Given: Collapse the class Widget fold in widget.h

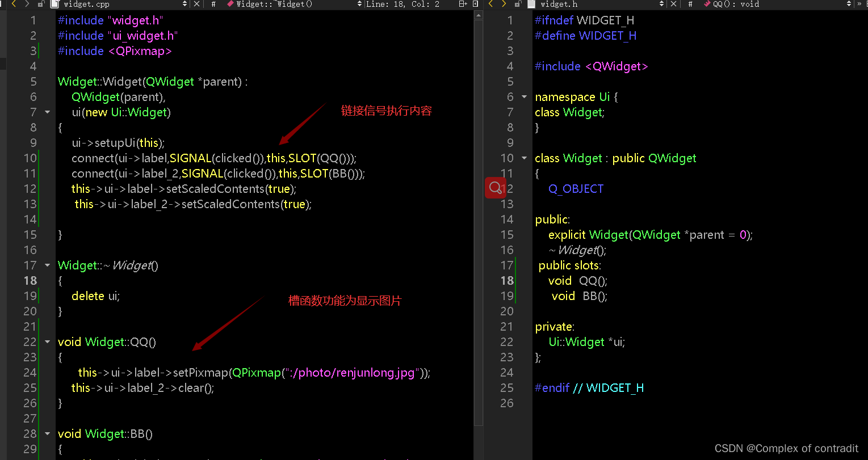Looking at the screenshot, I should [x=524, y=158].
